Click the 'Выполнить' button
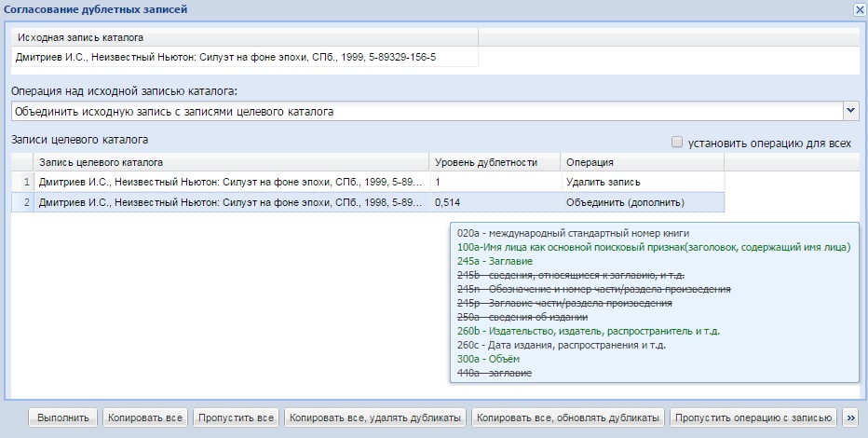The width and height of the screenshot is (868, 438). coord(63,418)
